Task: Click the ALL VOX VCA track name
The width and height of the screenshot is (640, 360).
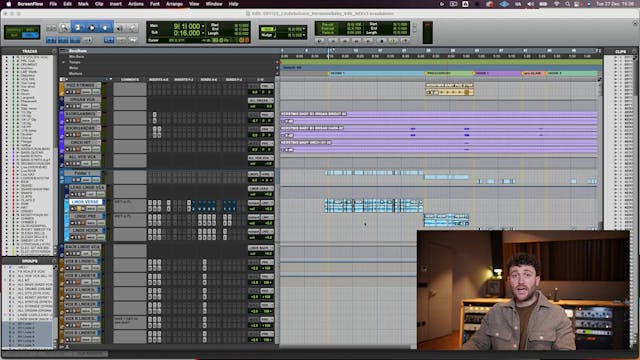Action: click(82, 157)
